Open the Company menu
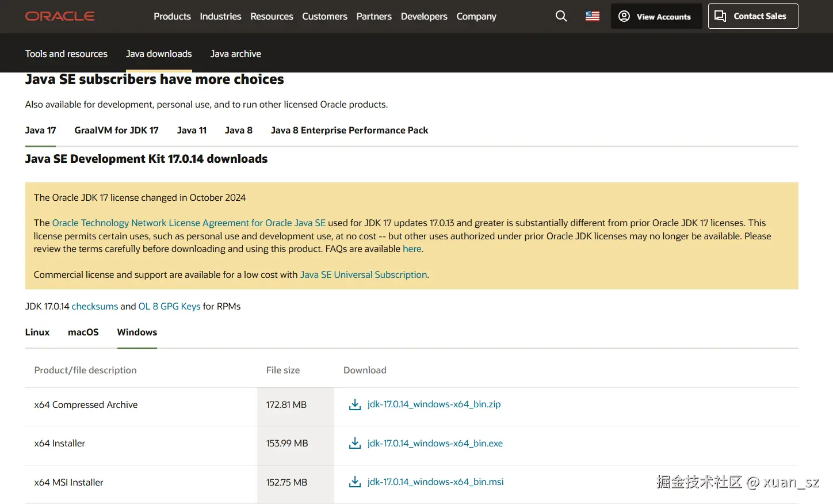The height and width of the screenshot is (504, 833). [476, 16]
